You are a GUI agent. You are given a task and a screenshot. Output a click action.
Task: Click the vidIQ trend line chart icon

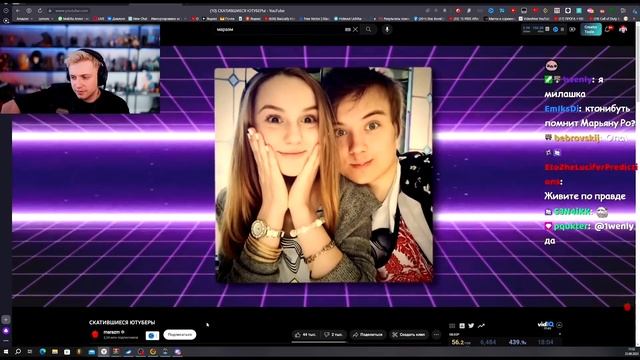[x=481, y=326]
